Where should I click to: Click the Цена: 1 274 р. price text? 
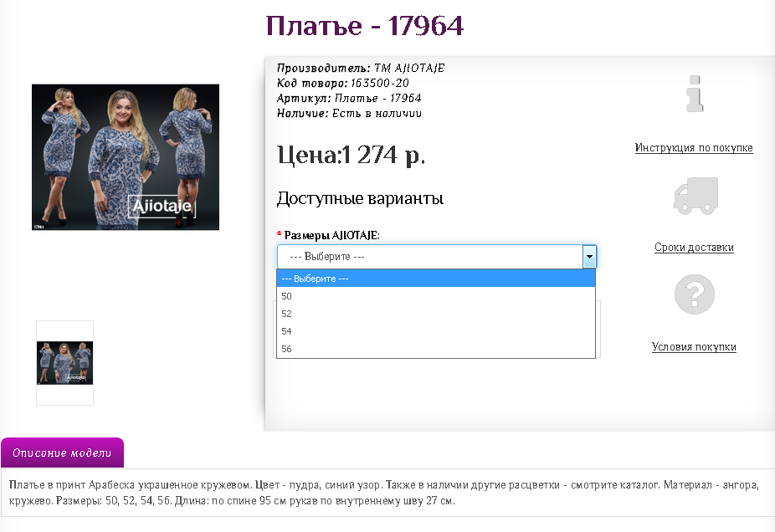(351, 155)
